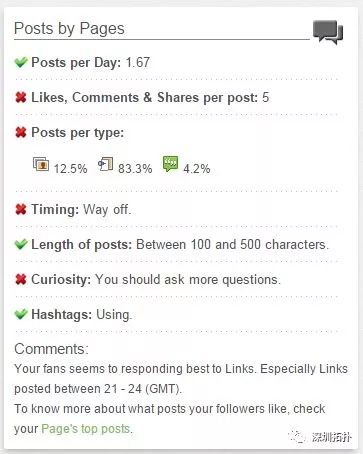The width and height of the screenshot is (363, 454).
Task: Select the 83.3% link posts percentage
Action: (x=135, y=169)
